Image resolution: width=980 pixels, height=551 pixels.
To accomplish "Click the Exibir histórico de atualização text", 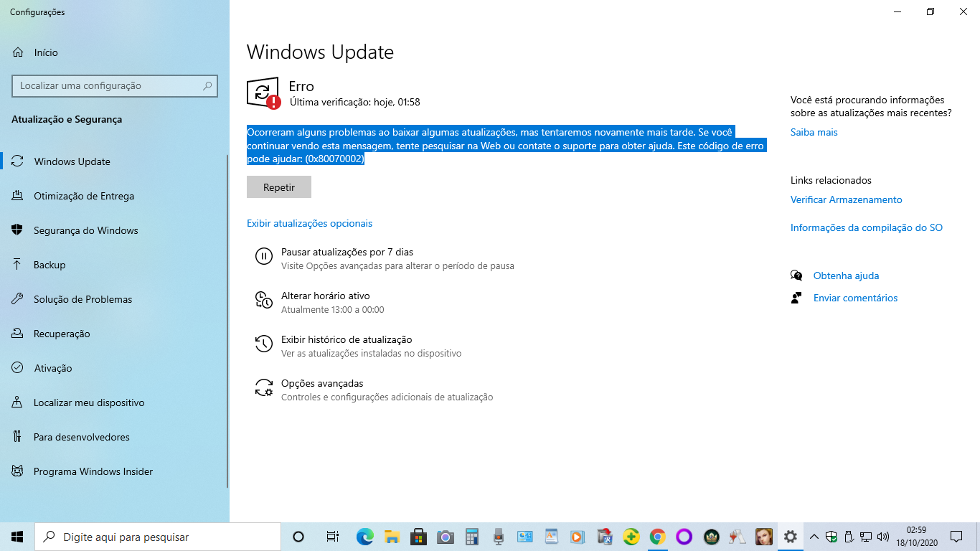I will [x=347, y=339].
